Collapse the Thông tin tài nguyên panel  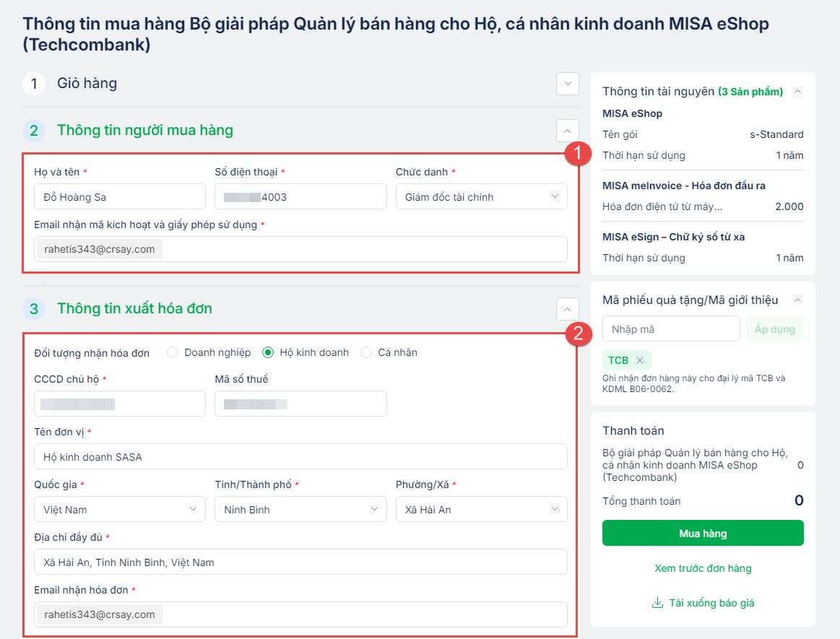click(x=797, y=92)
